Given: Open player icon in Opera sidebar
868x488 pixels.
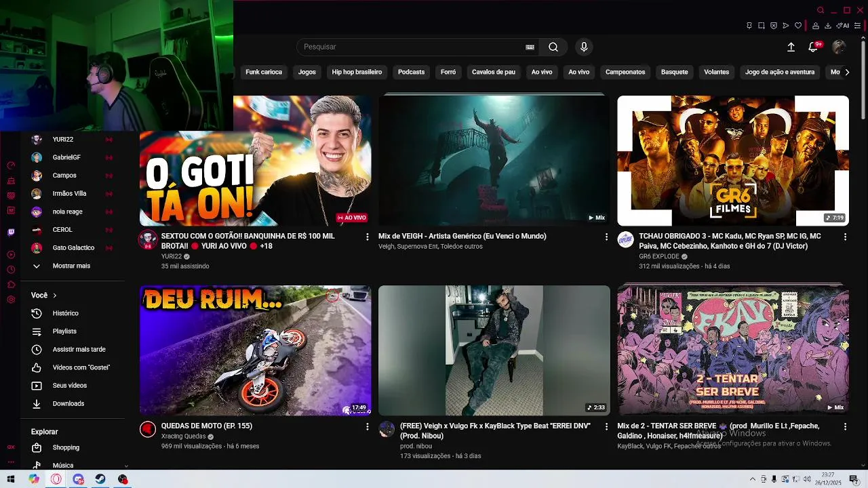Looking at the screenshot, I should pos(11,255).
